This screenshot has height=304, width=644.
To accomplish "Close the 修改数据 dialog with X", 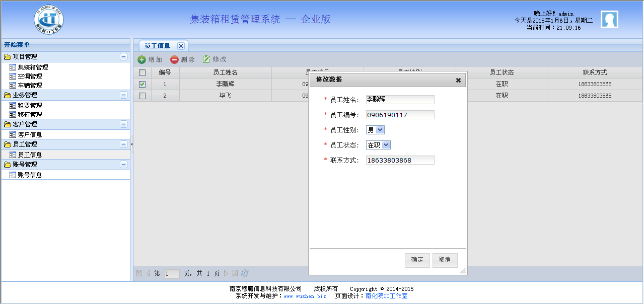I will 458,80.
